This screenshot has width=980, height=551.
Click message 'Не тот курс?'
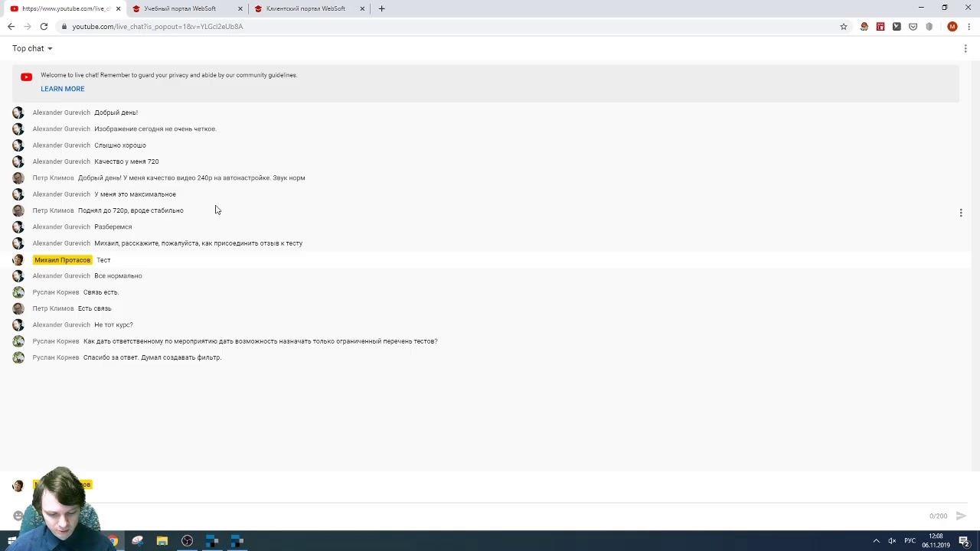[113, 324]
